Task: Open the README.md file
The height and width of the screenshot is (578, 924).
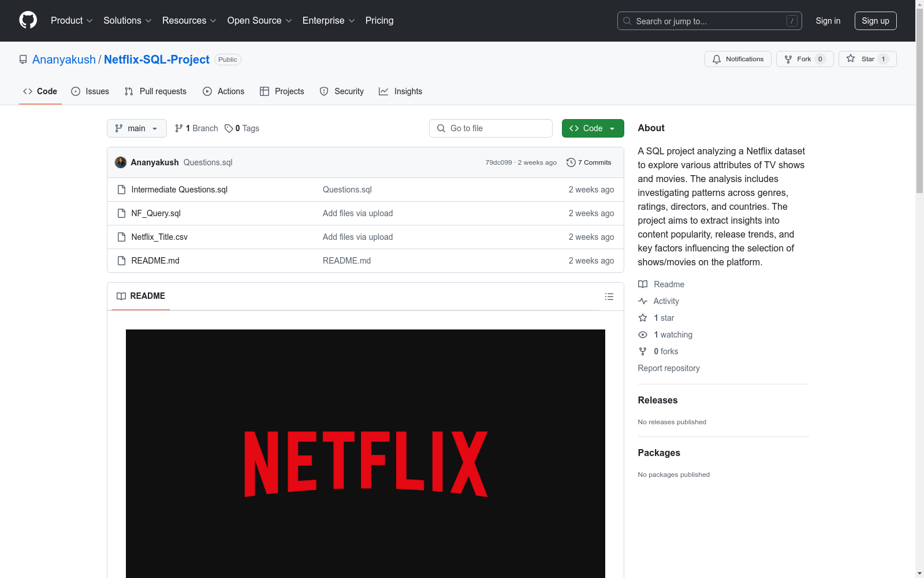Action: [155, 261]
